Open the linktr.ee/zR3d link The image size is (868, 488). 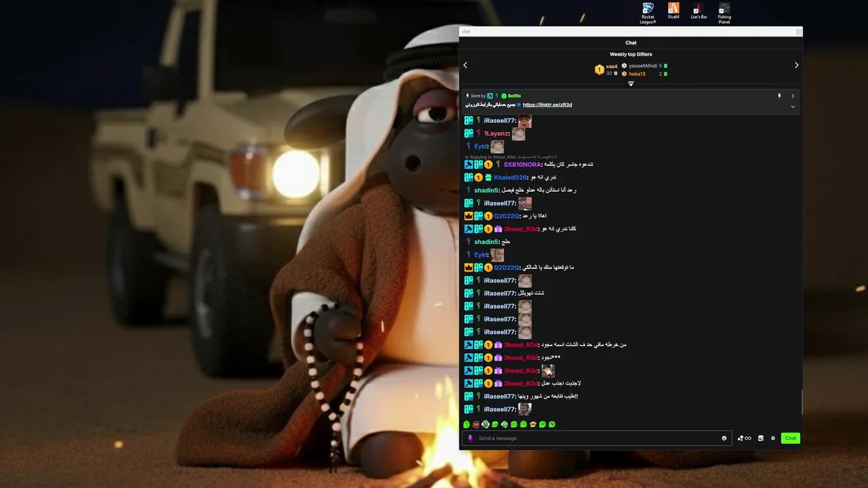click(x=547, y=105)
